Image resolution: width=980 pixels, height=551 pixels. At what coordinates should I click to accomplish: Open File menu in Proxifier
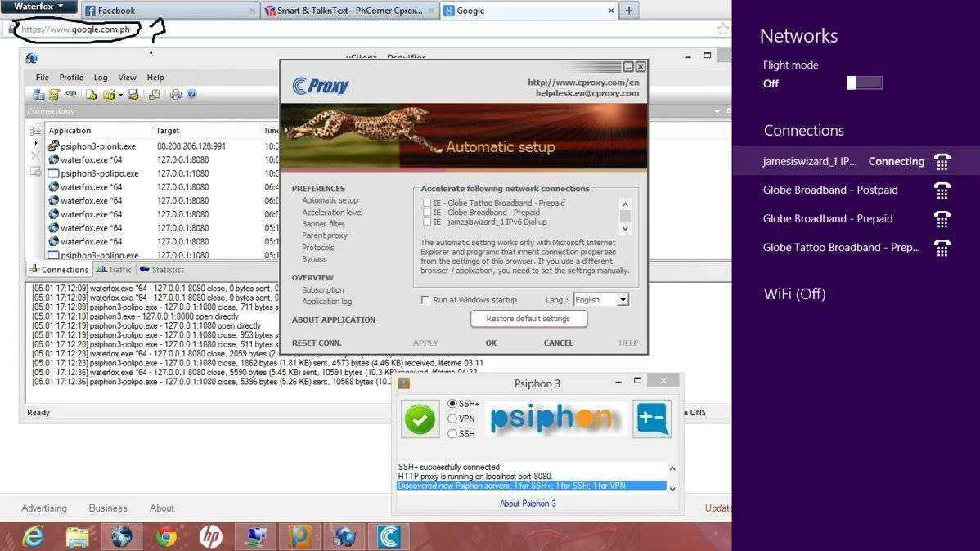tap(42, 78)
